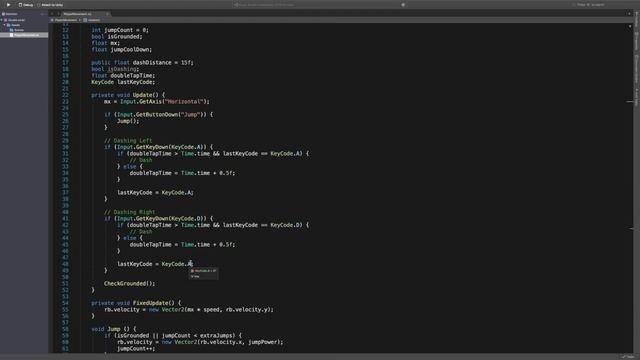Viewport: 640px width, 360px height.
Task: Open the PlayerMovement class breadcrumb dropdown
Action: [65, 20]
